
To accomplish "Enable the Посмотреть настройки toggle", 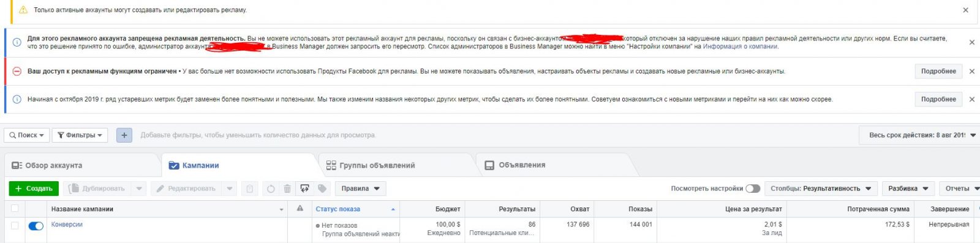I will tap(753, 189).
